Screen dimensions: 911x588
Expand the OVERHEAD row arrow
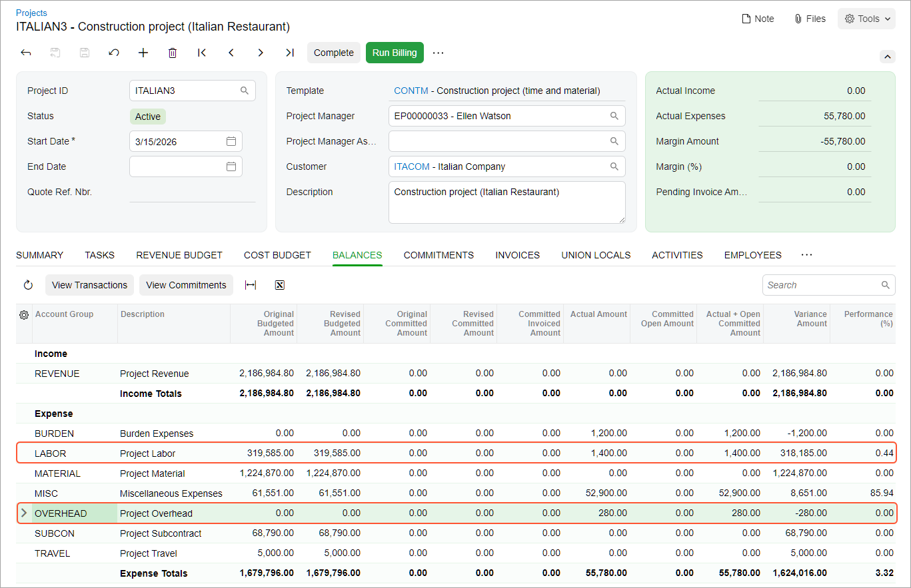tap(24, 513)
